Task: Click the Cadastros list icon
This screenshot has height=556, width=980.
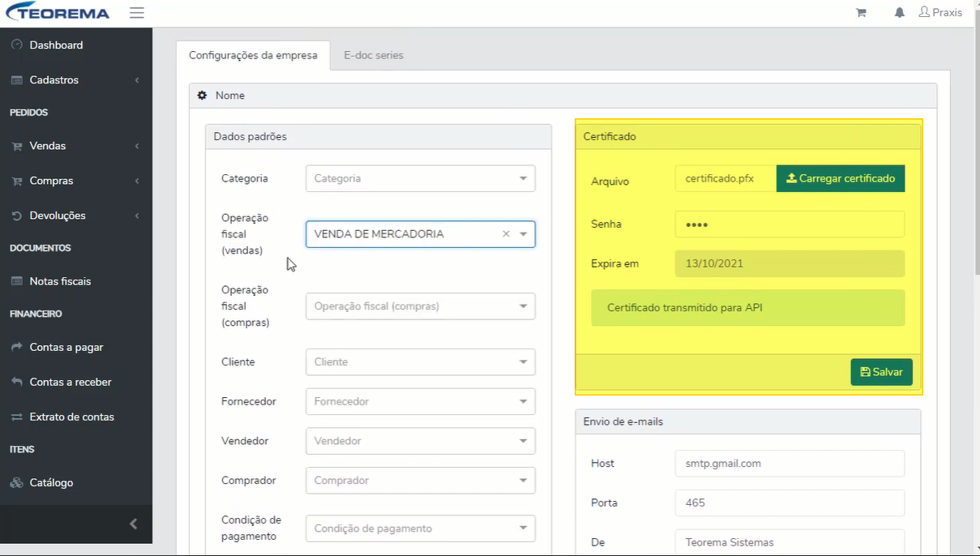Action: click(x=16, y=80)
